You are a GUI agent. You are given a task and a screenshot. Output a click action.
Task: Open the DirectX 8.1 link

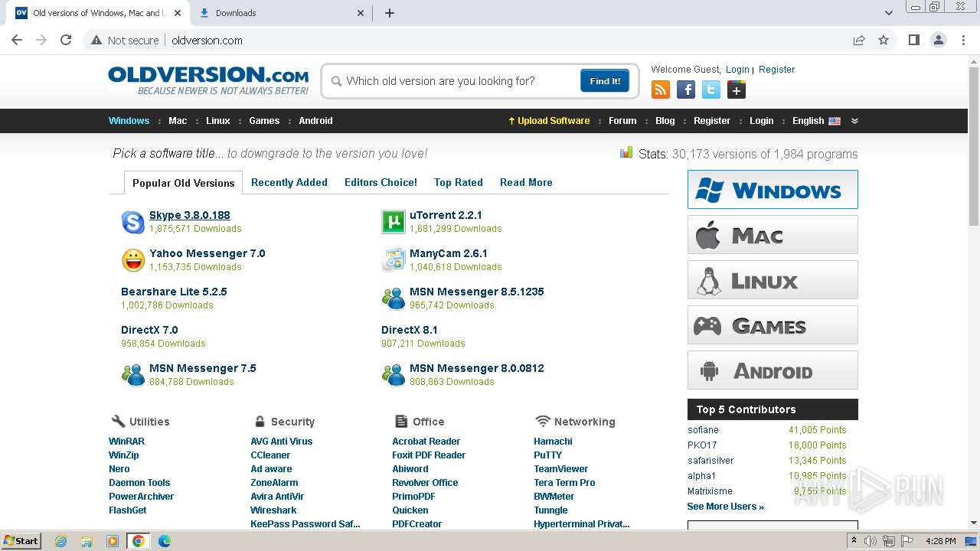[x=410, y=330]
